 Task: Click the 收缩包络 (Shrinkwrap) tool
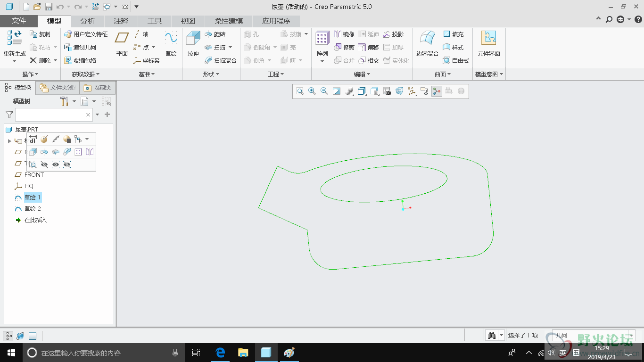click(x=80, y=61)
